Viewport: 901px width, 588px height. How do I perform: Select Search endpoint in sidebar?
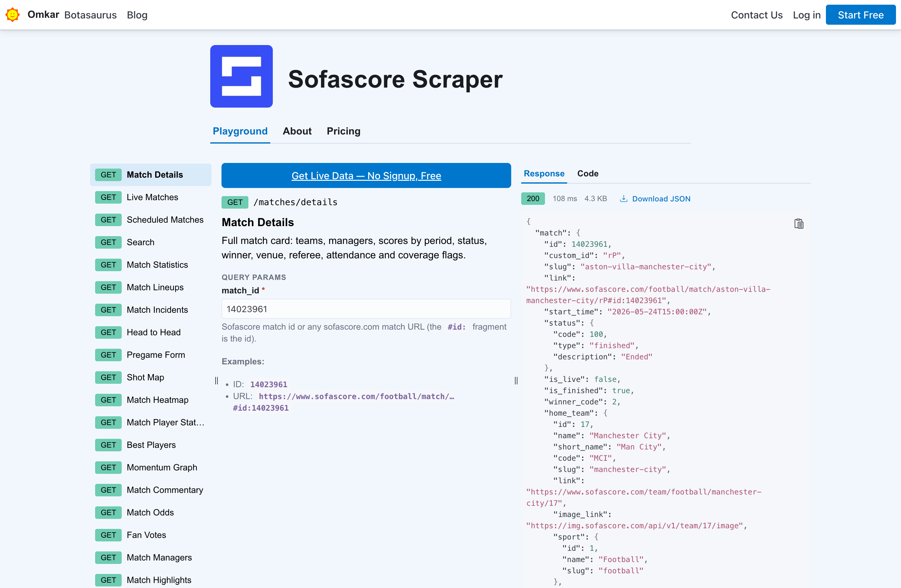tap(151, 242)
